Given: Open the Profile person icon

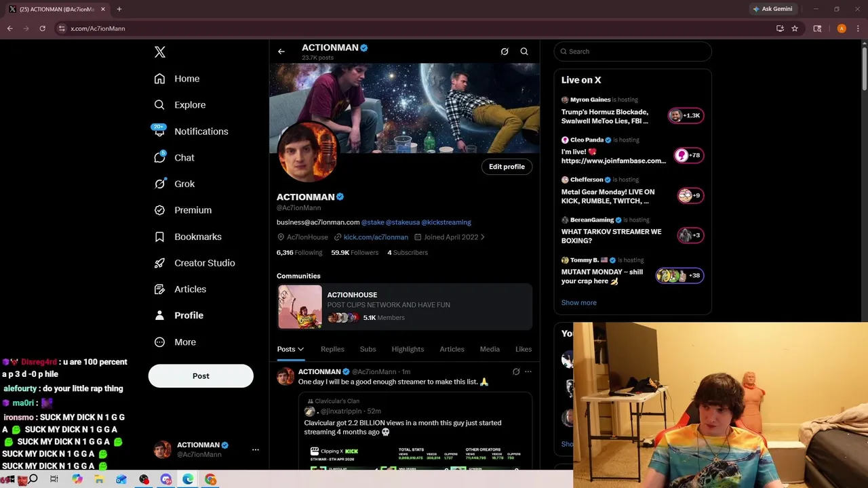Looking at the screenshot, I should tap(159, 315).
